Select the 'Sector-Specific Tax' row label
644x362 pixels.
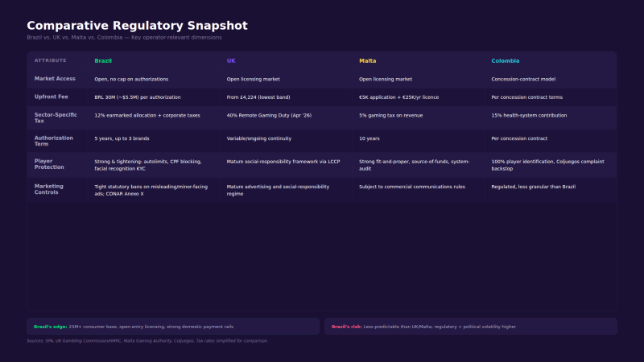pos(56,117)
